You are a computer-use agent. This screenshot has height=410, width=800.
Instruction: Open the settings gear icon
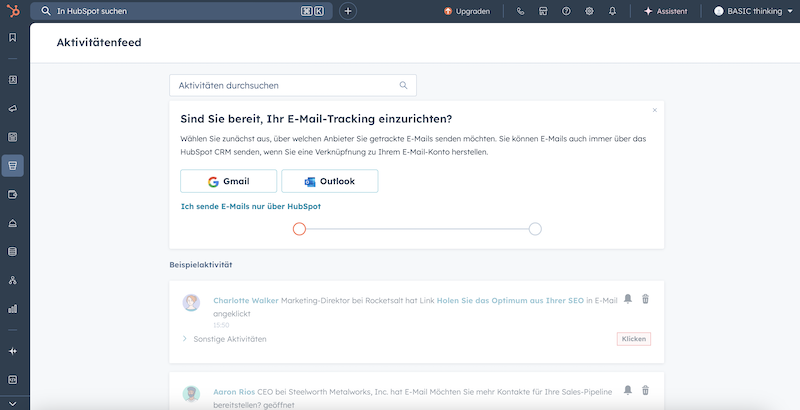pyautogui.click(x=589, y=11)
